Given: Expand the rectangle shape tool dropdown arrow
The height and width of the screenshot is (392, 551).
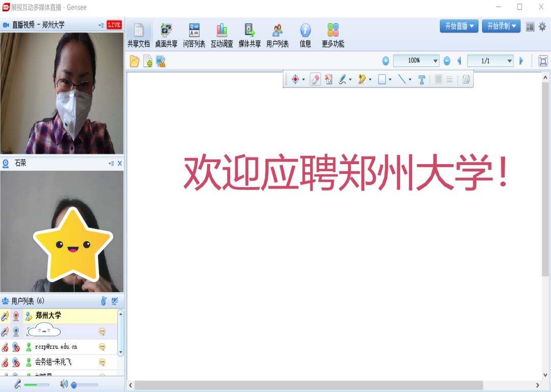Looking at the screenshot, I should (390, 80).
